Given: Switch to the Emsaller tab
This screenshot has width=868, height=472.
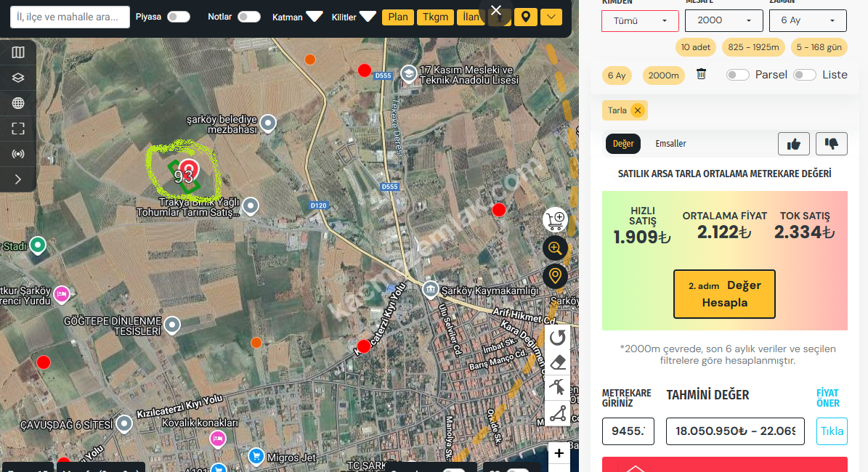Looking at the screenshot, I should tap(670, 144).
